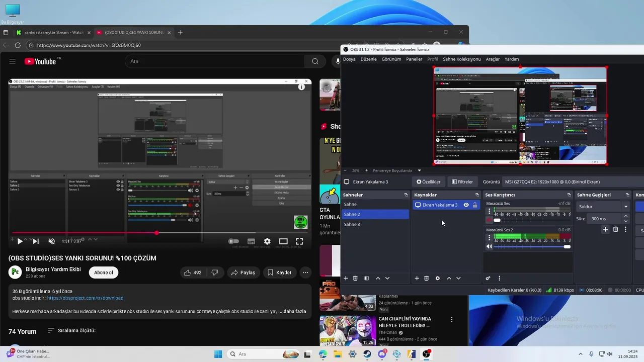Open transition properties three-dot menu
The width and height of the screenshot is (644, 362).
point(625,229)
